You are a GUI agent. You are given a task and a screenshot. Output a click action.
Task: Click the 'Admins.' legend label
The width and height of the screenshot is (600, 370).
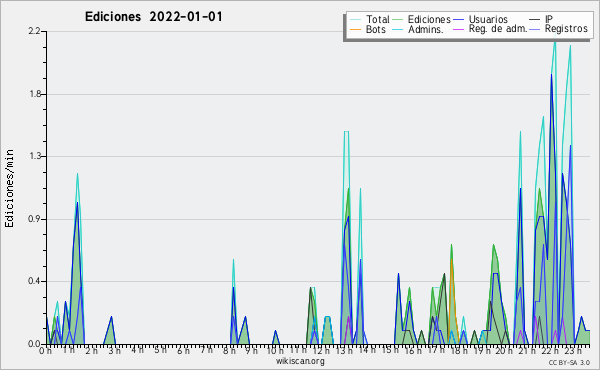[x=426, y=29]
